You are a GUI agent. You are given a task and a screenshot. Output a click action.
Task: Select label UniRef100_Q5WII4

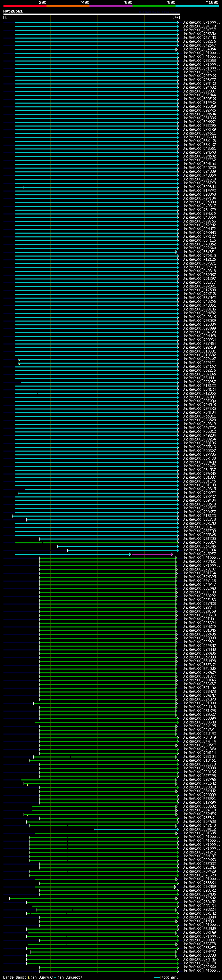[199, 753]
